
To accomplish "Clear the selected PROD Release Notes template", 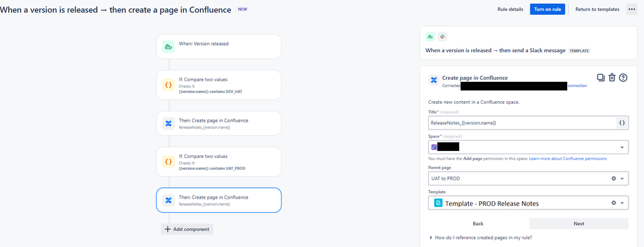I will click(614, 203).
